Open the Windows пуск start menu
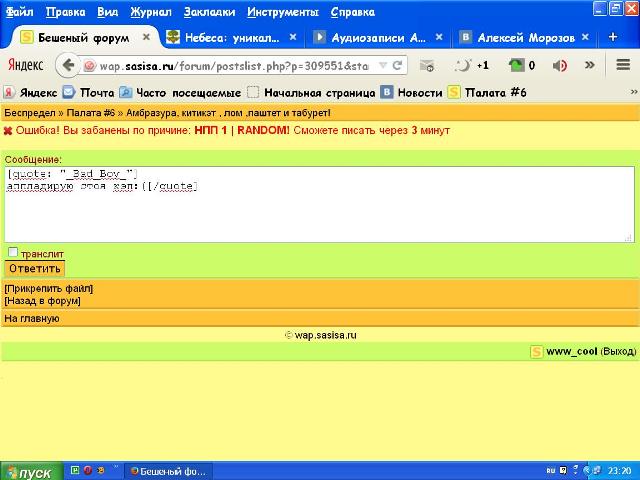 (28, 471)
